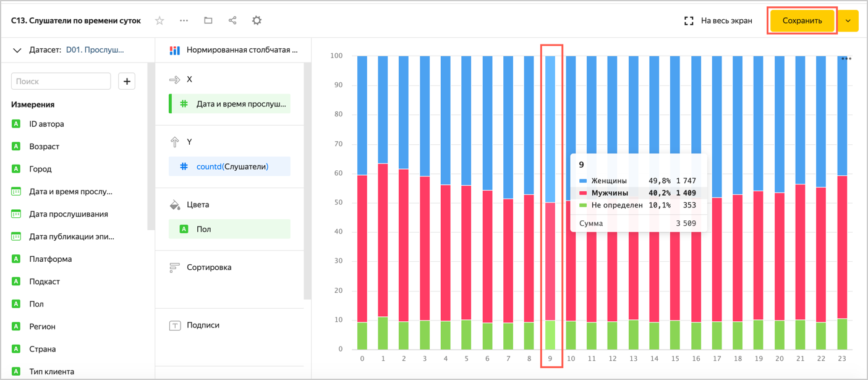Screen dimensions: 868x380
Task: Open the normalized column chart type selector
Action: pyautogui.click(x=234, y=50)
